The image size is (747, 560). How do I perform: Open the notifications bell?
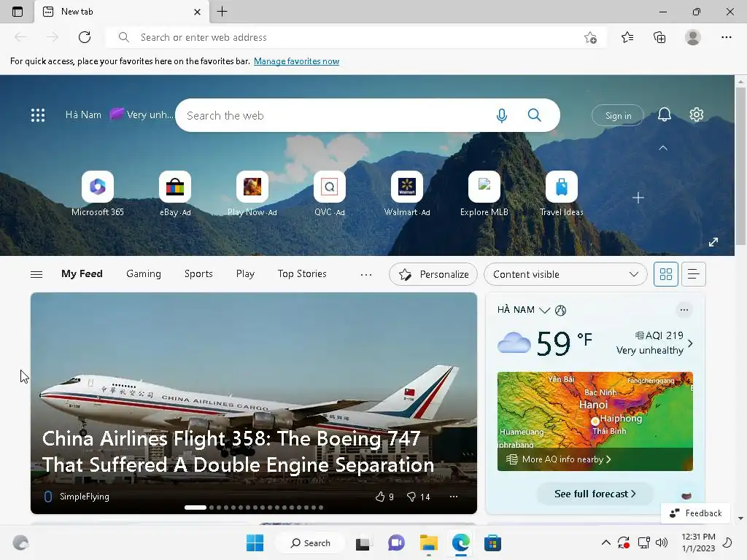pos(664,114)
